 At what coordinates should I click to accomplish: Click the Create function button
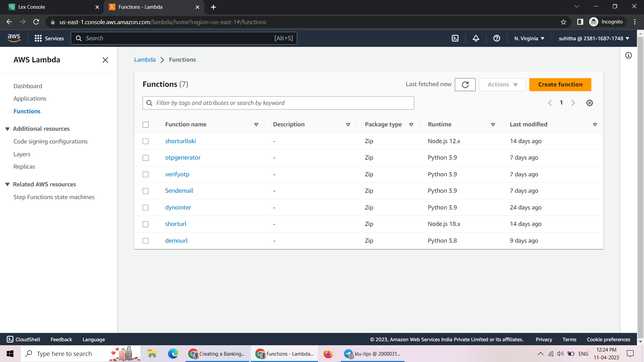click(560, 84)
